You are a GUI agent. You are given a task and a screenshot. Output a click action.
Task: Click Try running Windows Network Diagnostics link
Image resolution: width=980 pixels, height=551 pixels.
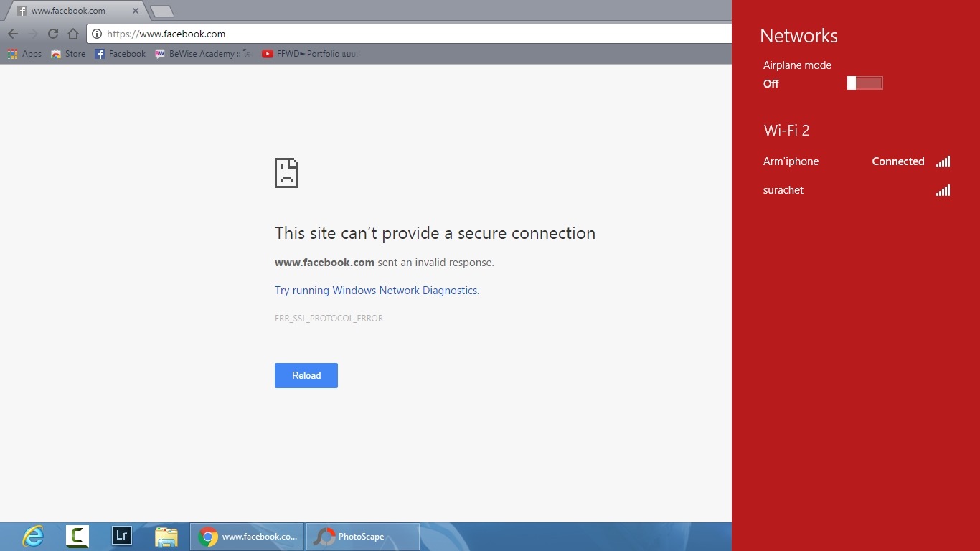point(377,291)
